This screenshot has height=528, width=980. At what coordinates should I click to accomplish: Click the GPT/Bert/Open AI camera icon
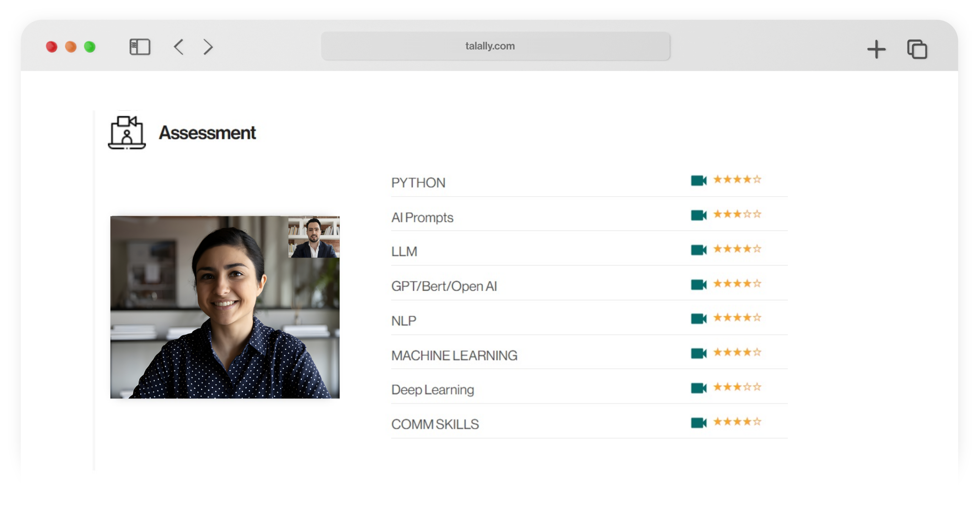click(698, 284)
